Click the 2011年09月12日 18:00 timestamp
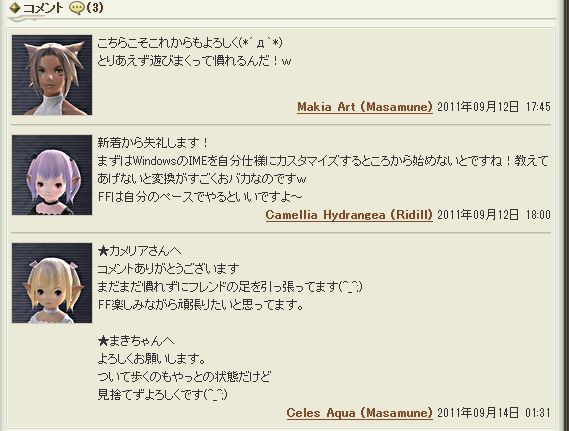This screenshot has width=569, height=431. click(x=494, y=215)
